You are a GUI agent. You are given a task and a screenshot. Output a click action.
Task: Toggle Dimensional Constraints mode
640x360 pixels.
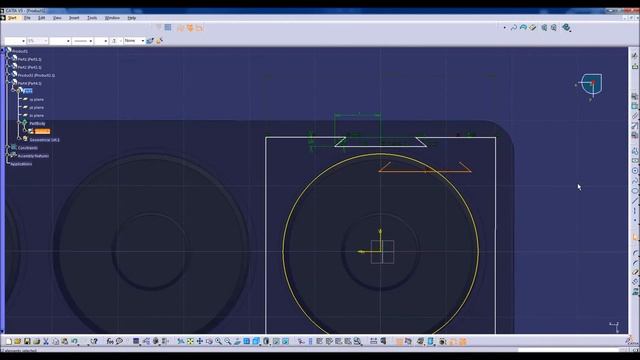[200, 28]
